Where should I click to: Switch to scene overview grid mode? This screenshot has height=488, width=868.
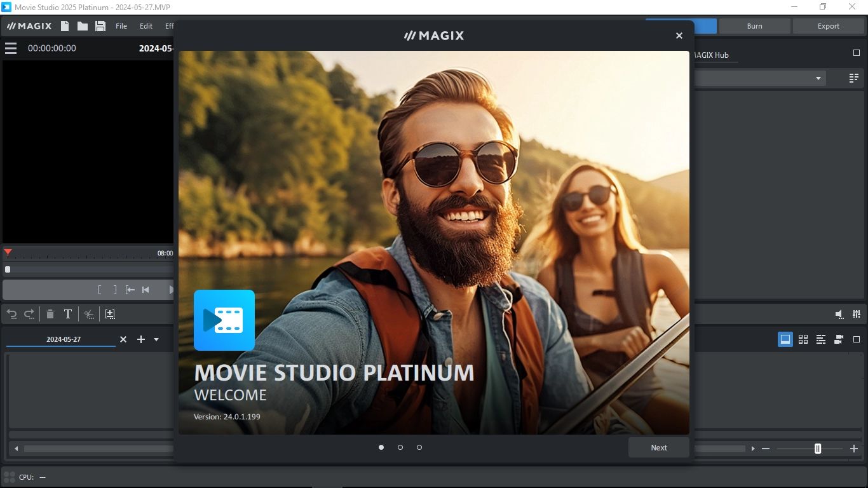pos(803,339)
